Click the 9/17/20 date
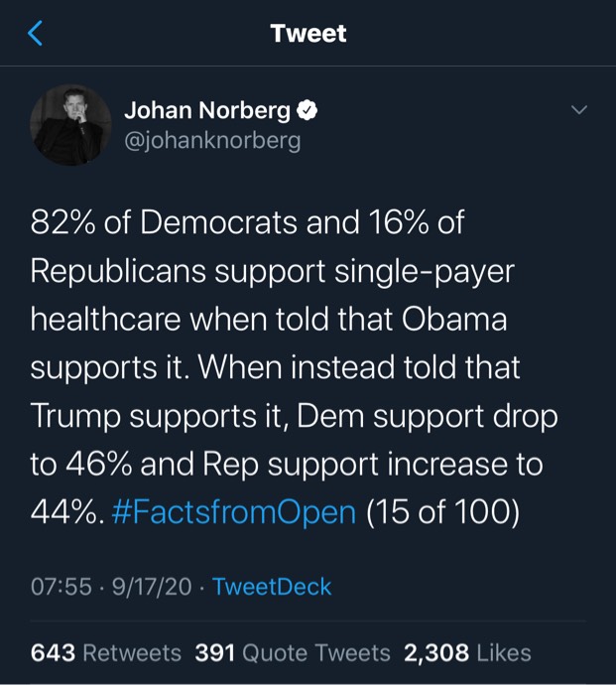616x685 pixels. tap(152, 587)
